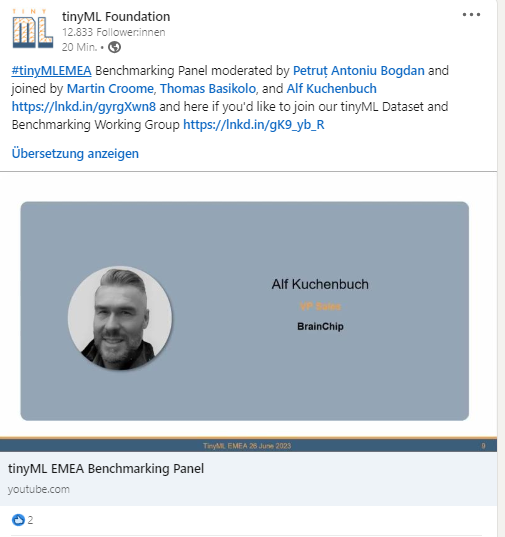Image resolution: width=505 pixels, height=537 pixels.
Task: Click the youtube.com source label
Action: [x=39, y=489]
